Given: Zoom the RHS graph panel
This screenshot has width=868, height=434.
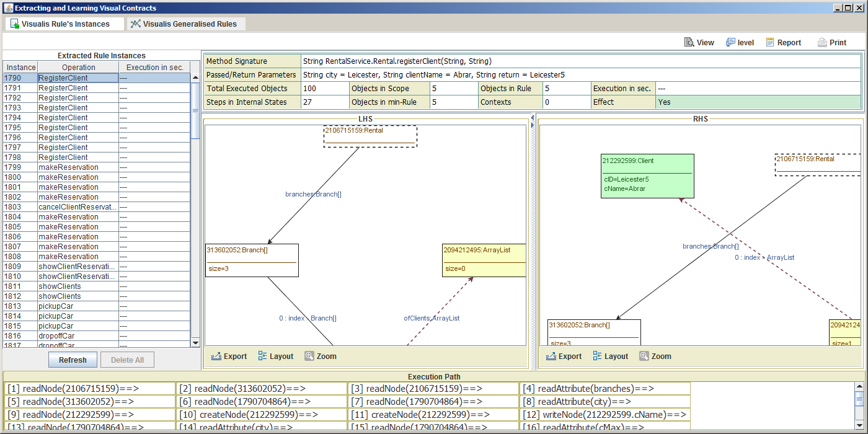Looking at the screenshot, I should tap(655, 356).
